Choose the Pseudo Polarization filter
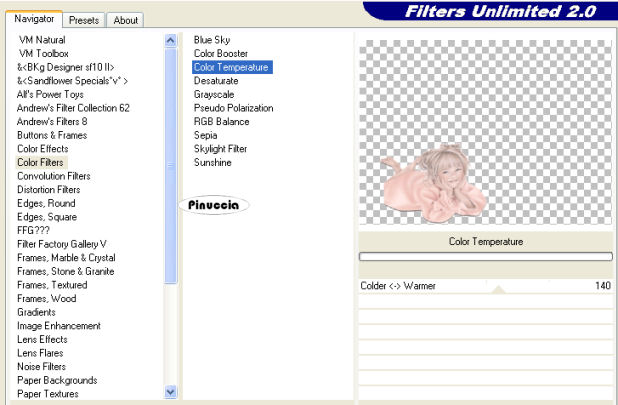This screenshot has width=618, height=405. tap(233, 108)
